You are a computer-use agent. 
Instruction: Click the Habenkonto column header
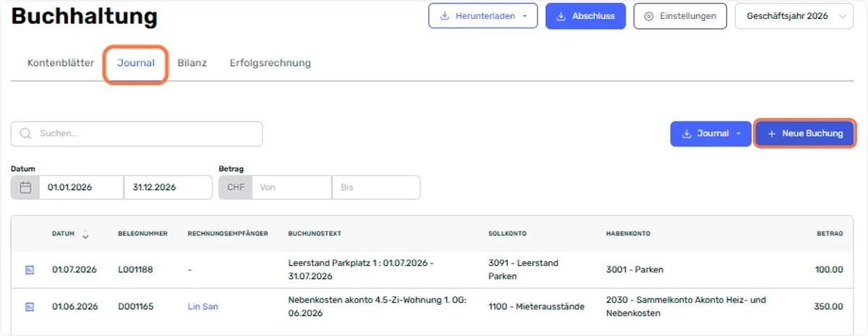[x=628, y=234]
